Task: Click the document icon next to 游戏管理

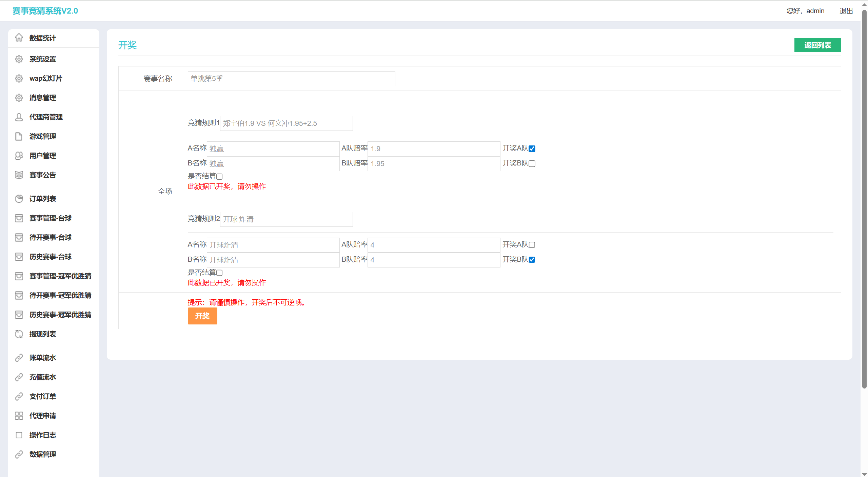Action: tap(19, 136)
